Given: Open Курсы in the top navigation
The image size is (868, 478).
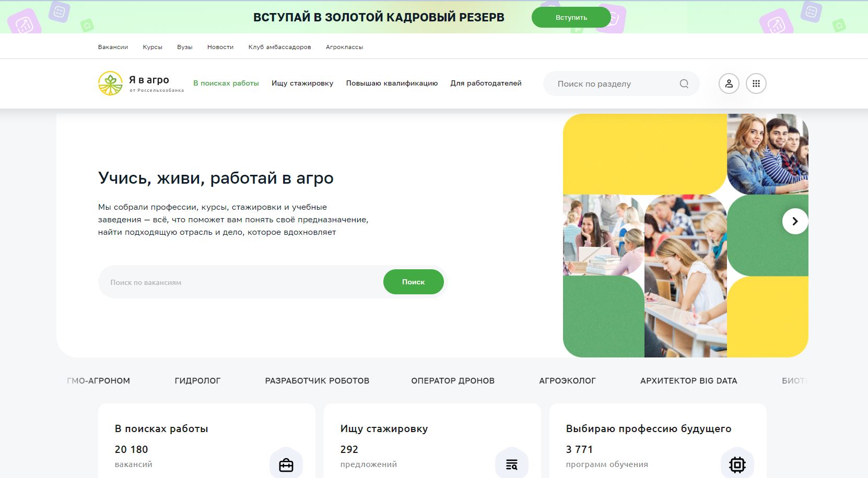Looking at the screenshot, I should coord(153,47).
